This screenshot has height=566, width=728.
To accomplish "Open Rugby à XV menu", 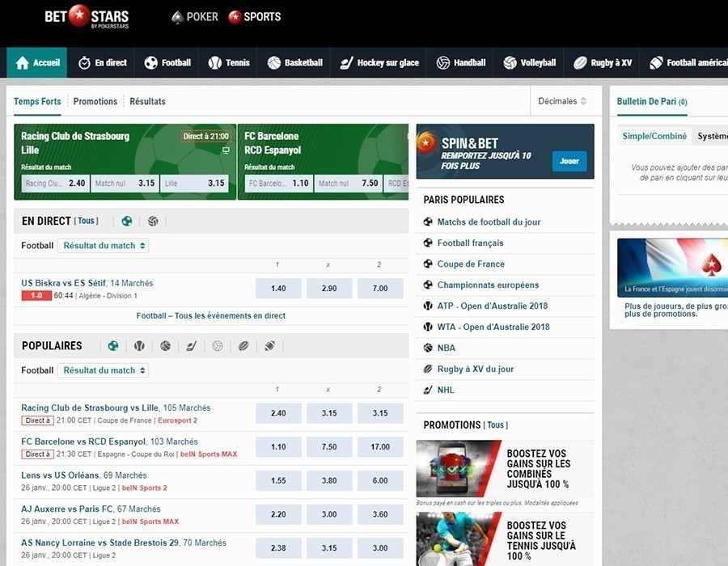I will tap(602, 62).
